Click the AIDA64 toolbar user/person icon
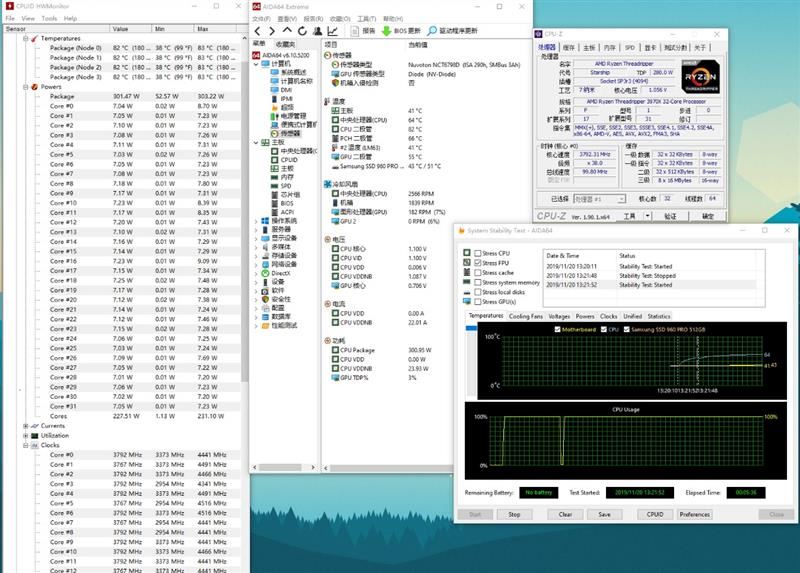Viewport: 800px width, 573px height. 317,31
